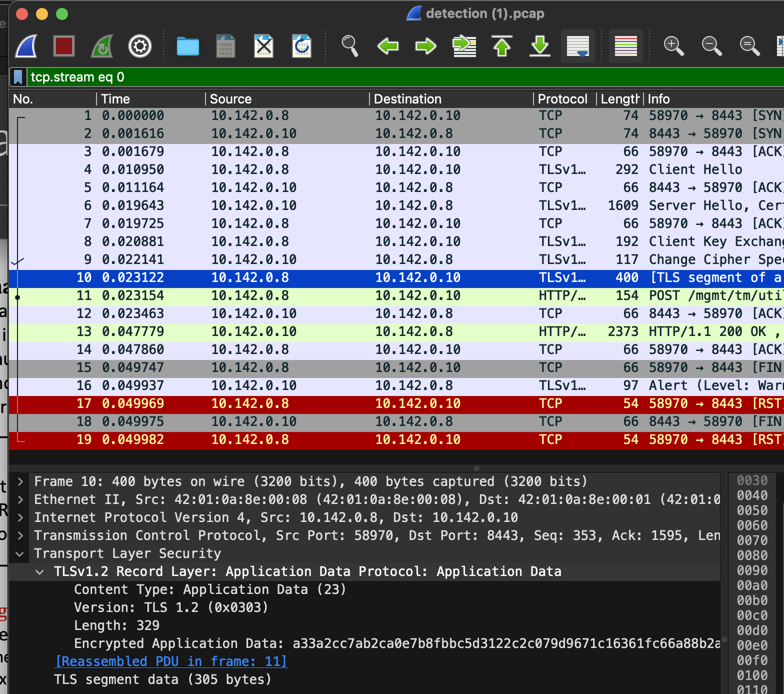Screen dimensions: 784x694
Task: Sort by Length column header
Action: click(620, 99)
